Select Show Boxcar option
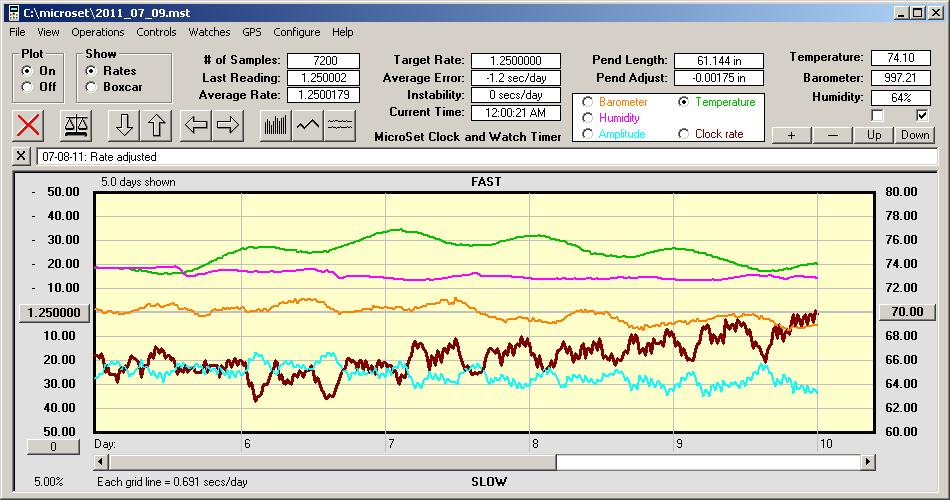950x500 pixels. coord(91,87)
